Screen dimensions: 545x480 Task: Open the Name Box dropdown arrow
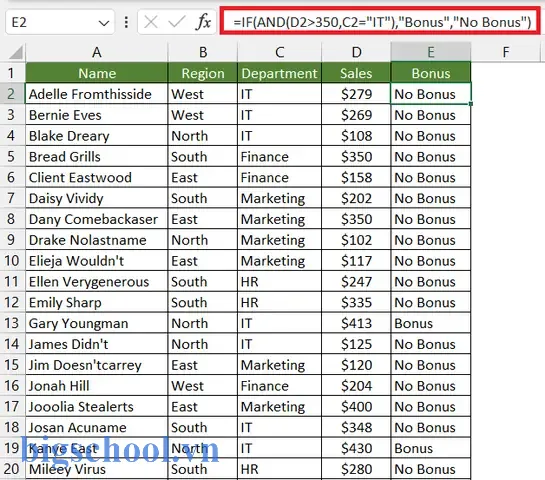tap(104, 23)
